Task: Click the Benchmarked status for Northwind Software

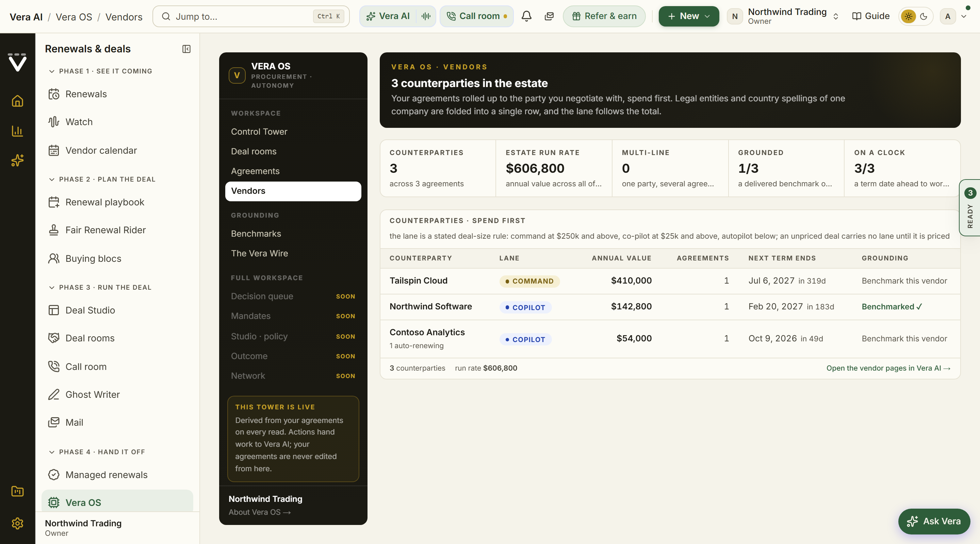Action: tap(892, 307)
